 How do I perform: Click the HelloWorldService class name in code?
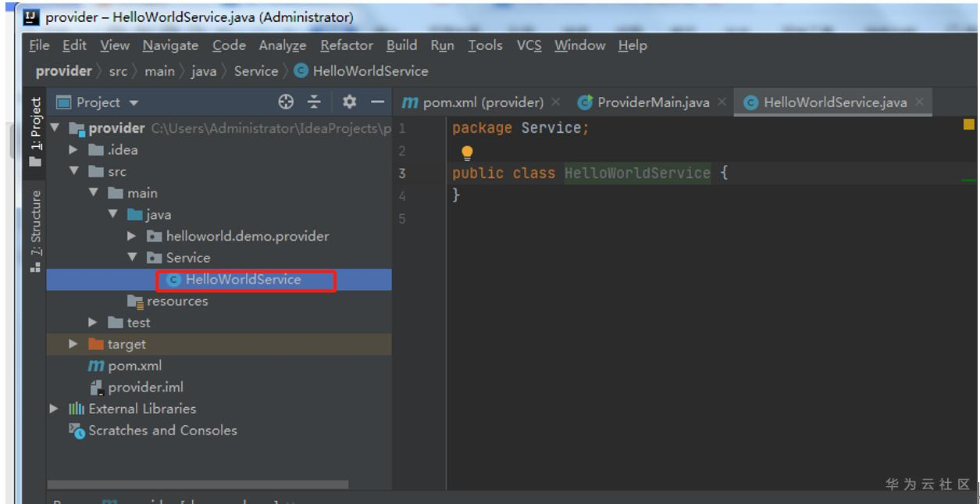pyautogui.click(x=637, y=173)
